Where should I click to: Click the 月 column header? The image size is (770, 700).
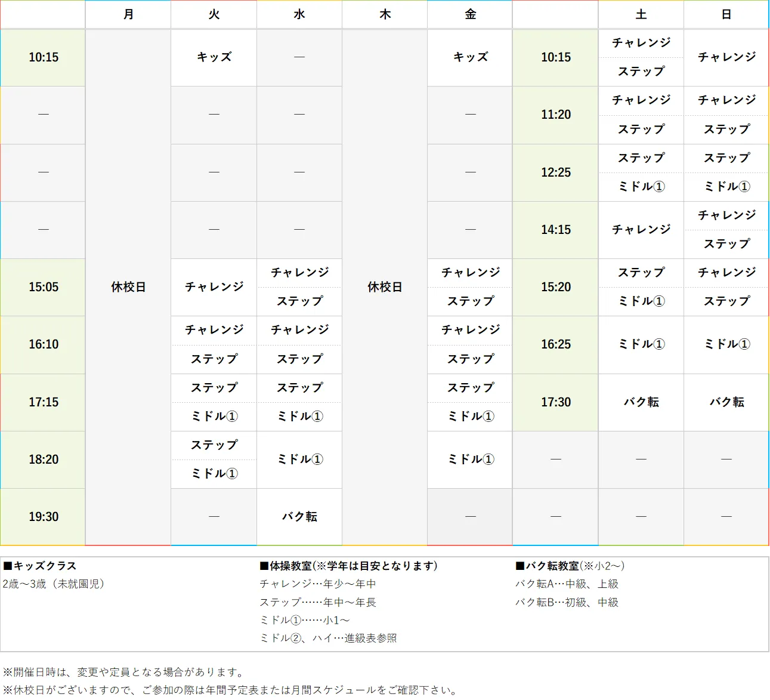128,14
